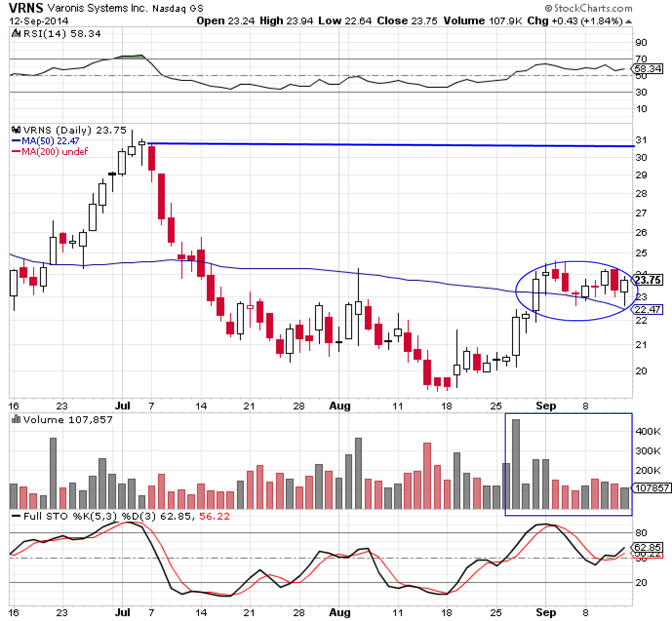The height and width of the screenshot is (621, 672).
Task: Click the Volume 107.9K value in the header
Action: point(482,21)
